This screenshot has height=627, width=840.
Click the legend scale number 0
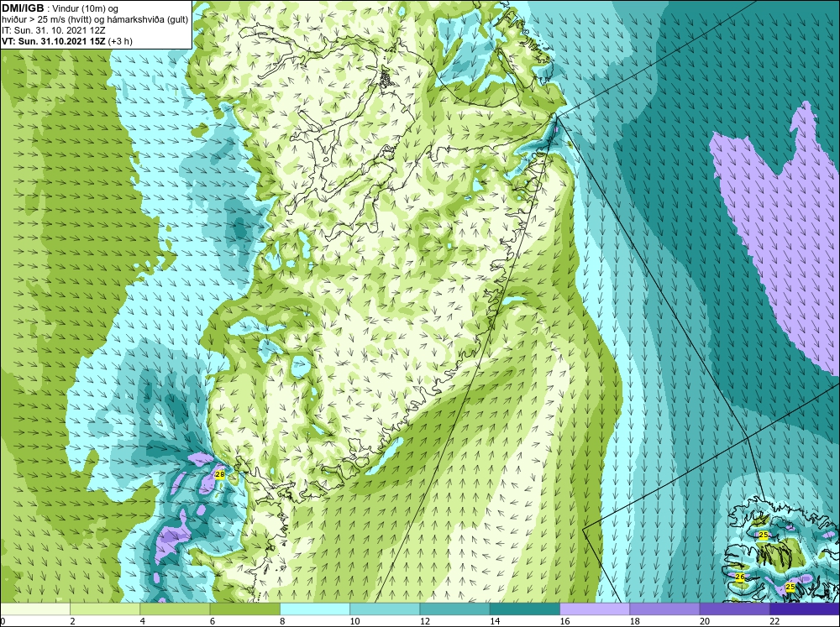(3, 621)
